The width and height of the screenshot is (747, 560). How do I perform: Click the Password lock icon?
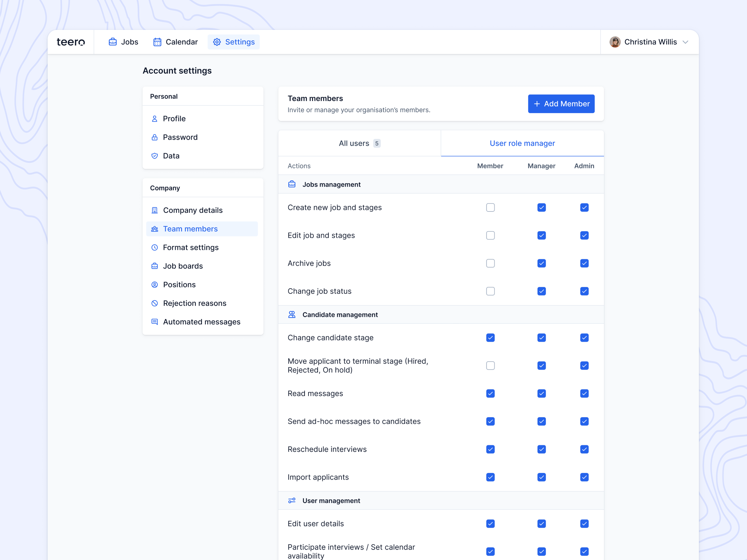coord(154,137)
